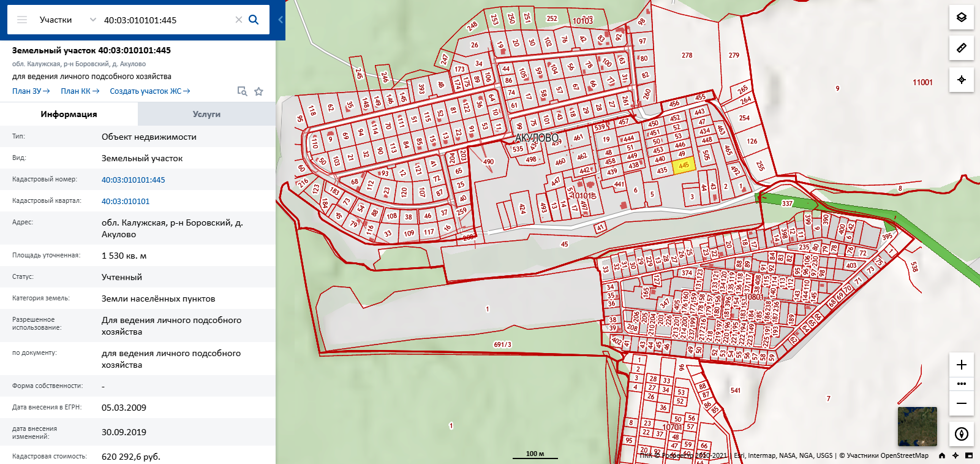Screen dimensions: 980x464
Task: Switch to the Услуги tab
Action: point(206,114)
